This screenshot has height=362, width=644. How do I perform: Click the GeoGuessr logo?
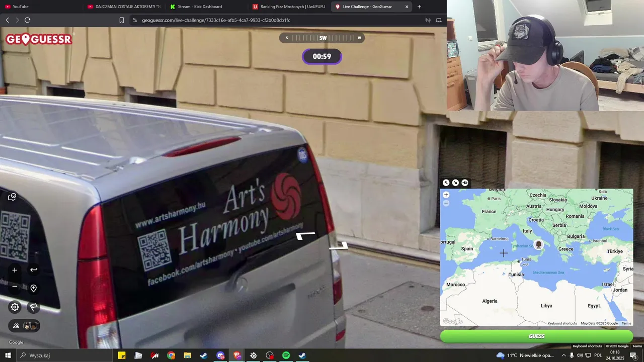click(39, 39)
